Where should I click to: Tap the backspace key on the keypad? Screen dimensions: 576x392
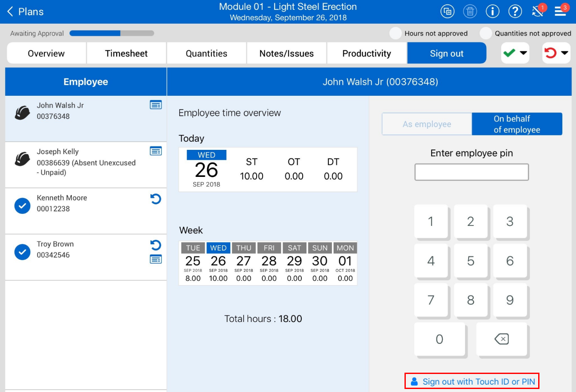(502, 339)
